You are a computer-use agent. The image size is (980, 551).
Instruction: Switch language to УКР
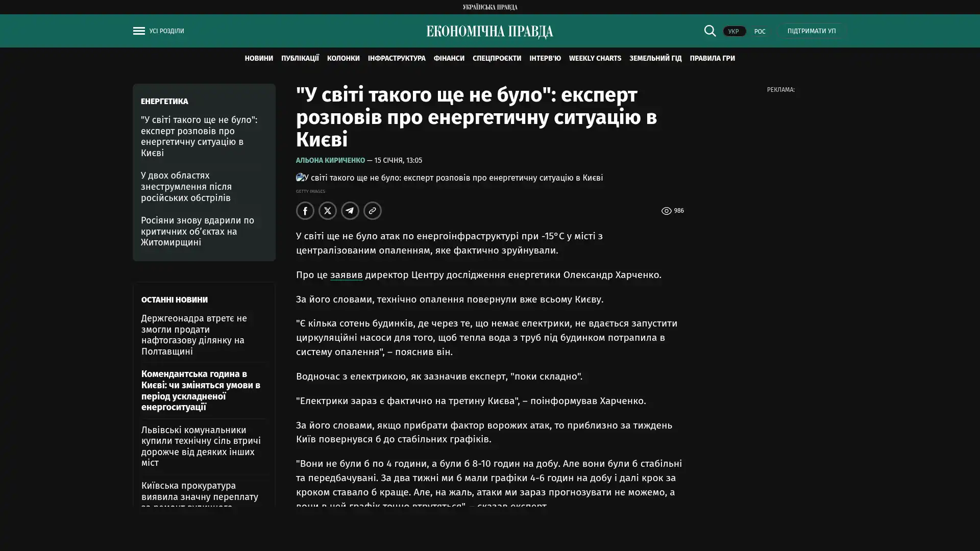pyautogui.click(x=733, y=32)
